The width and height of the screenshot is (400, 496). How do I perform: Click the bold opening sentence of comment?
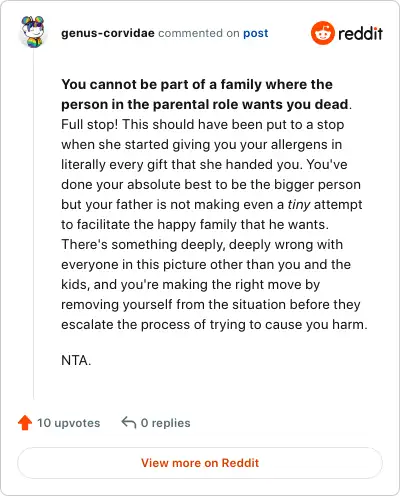click(x=205, y=94)
